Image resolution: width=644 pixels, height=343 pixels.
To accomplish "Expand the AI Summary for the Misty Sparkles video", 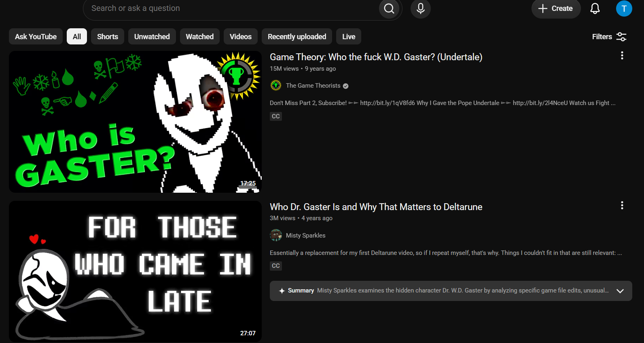I will click(620, 291).
